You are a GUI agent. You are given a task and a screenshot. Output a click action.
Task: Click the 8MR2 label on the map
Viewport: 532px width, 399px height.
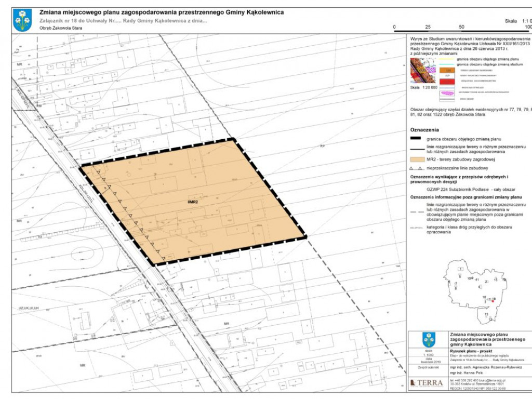(x=192, y=201)
